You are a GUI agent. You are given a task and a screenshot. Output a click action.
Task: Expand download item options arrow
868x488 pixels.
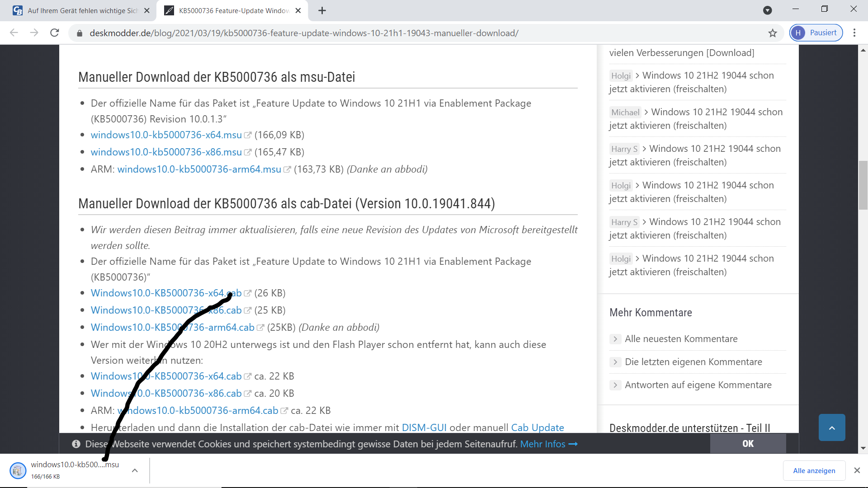coord(135,470)
